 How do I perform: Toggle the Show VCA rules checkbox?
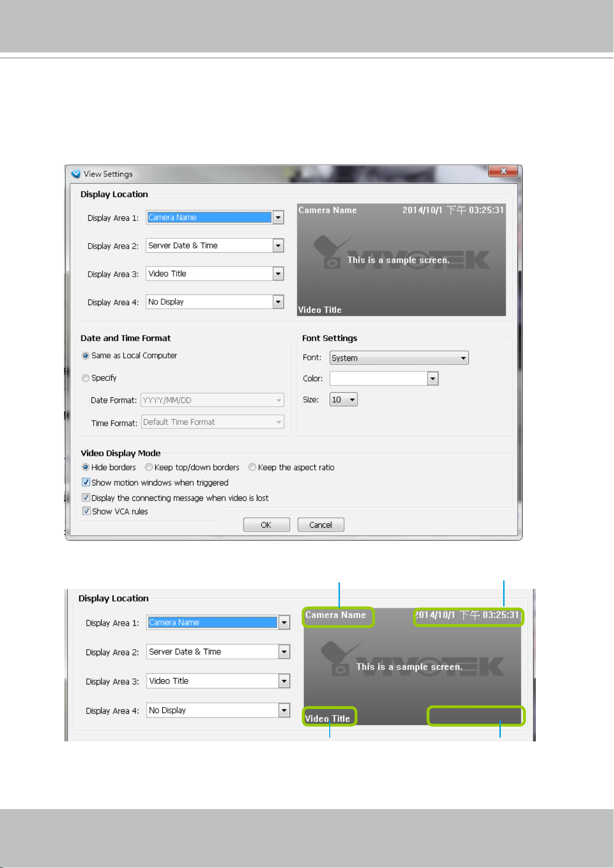click(86, 511)
